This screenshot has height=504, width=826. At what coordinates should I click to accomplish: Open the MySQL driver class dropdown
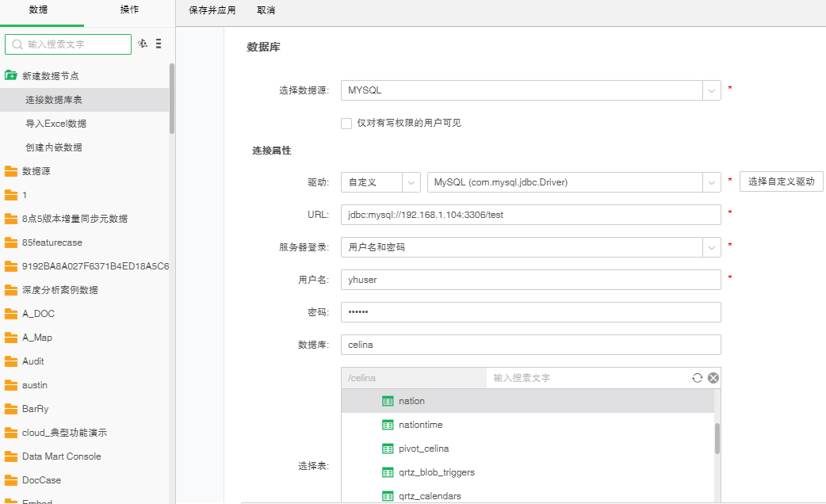click(x=711, y=182)
